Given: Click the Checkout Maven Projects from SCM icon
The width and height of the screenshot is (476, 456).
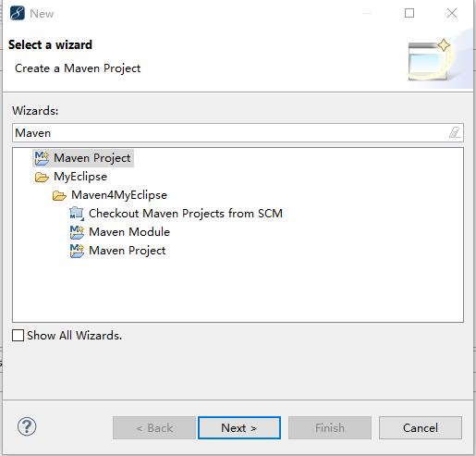Looking at the screenshot, I should pos(77,214).
